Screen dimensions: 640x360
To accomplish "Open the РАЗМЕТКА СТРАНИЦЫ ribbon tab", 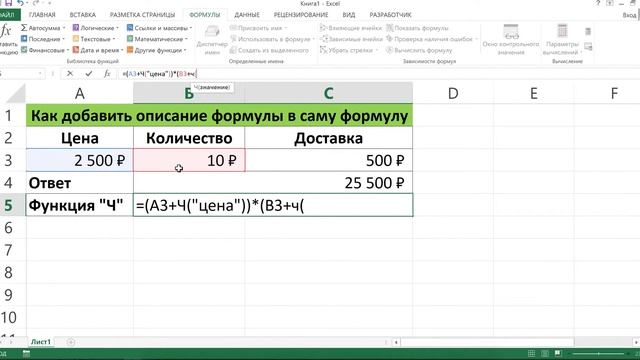I will click(x=142, y=15).
